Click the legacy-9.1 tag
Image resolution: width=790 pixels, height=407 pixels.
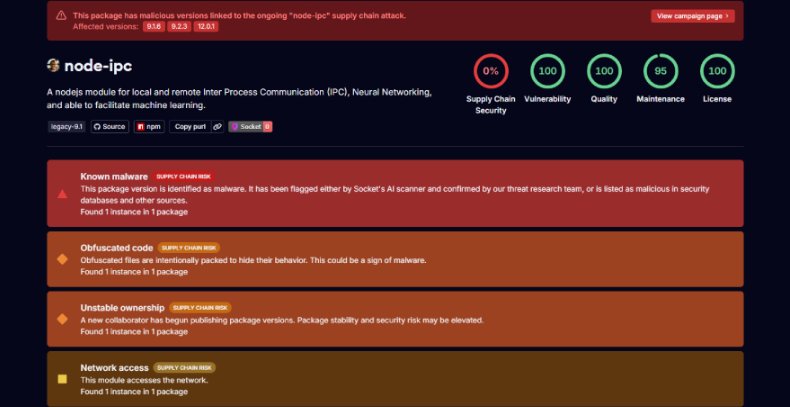point(67,127)
